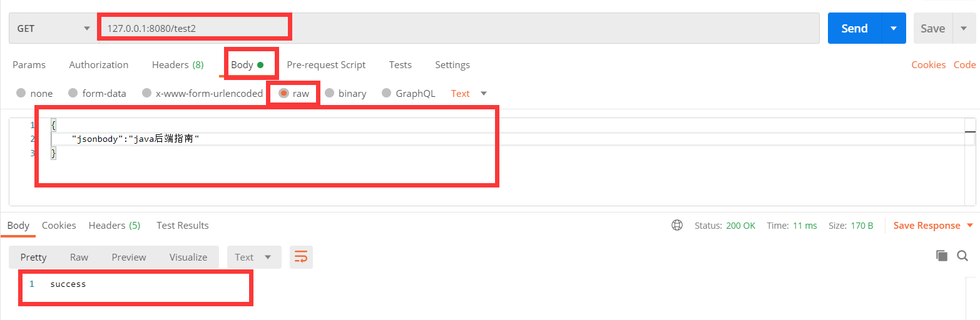This screenshot has height=320, width=980.
Task: Open response search magnifier icon
Action: coord(962,255)
